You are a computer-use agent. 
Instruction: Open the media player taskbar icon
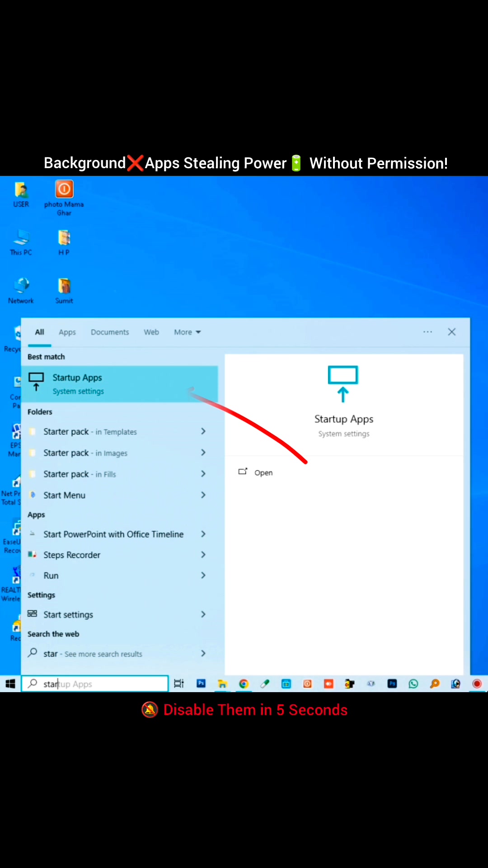click(456, 684)
